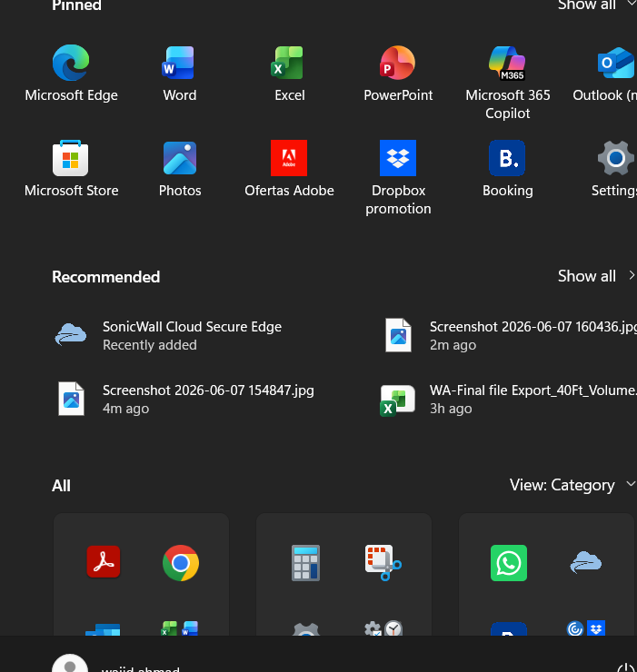The height and width of the screenshot is (672, 637).
Task: Open Microsoft Edge from pinned apps
Action: (x=71, y=74)
